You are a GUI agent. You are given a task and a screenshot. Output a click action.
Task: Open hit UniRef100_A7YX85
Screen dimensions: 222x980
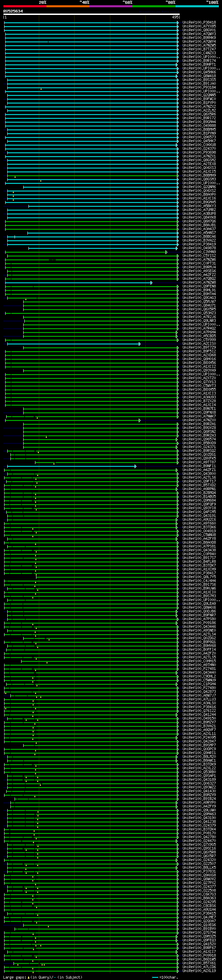click(x=199, y=26)
